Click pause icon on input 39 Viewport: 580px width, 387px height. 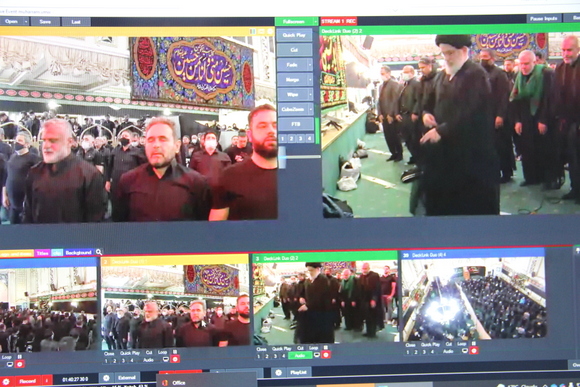(474, 344)
